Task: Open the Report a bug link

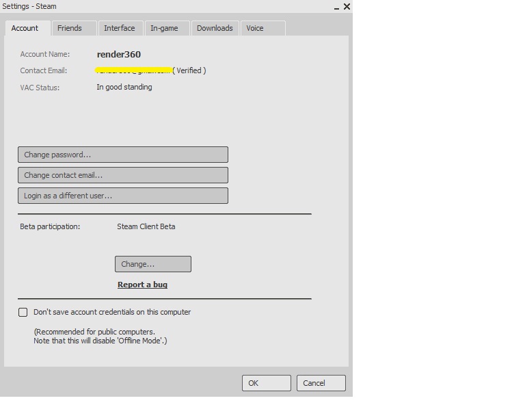Action: point(142,285)
